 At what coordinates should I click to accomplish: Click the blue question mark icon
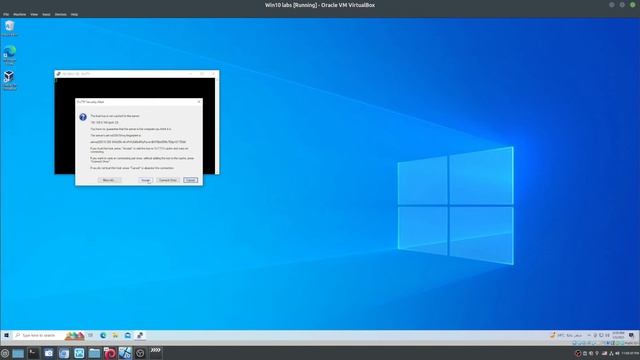[83, 117]
